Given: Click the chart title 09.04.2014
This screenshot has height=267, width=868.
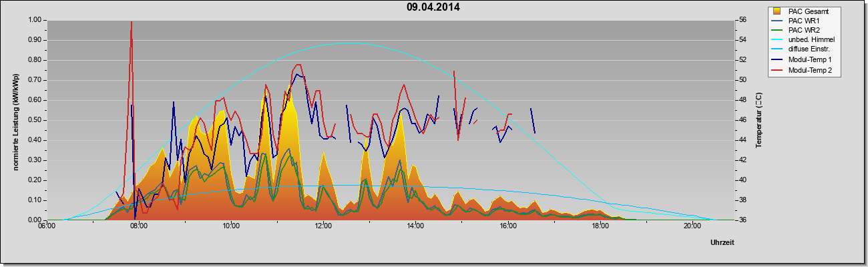Looking at the screenshot, I should (x=433, y=7).
